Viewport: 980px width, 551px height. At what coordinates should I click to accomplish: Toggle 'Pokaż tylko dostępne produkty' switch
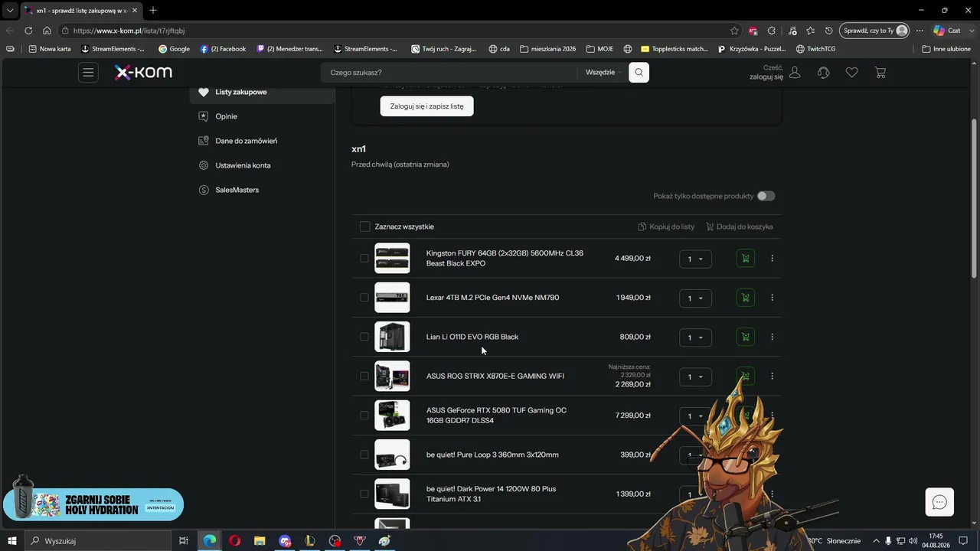766,196
